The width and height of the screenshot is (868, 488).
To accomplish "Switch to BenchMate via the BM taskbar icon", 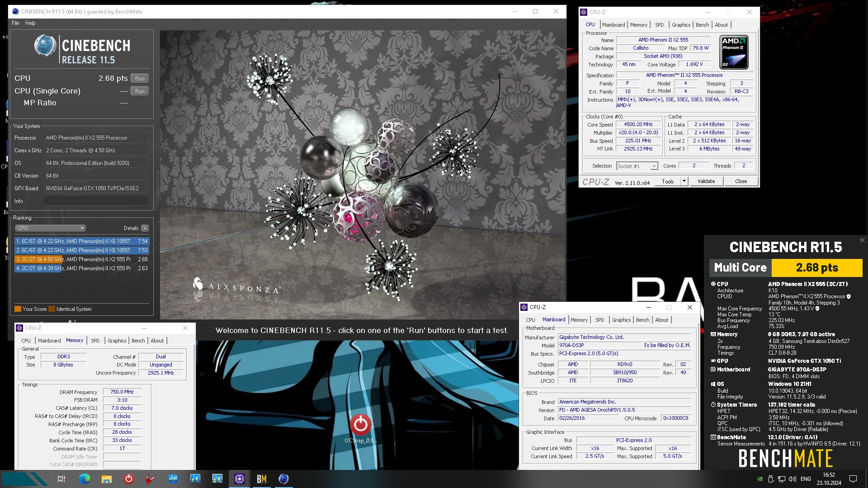I will pyautogui.click(x=261, y=479).
